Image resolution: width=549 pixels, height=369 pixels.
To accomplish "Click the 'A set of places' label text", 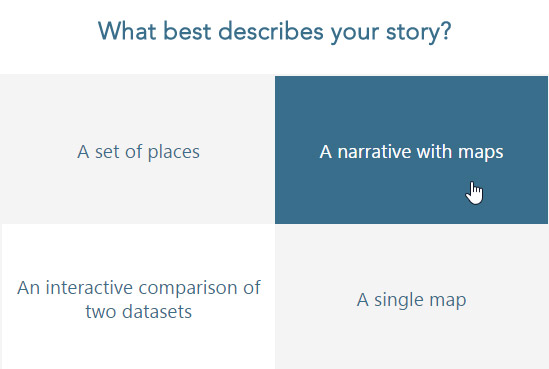I will [x=138, y=152].
